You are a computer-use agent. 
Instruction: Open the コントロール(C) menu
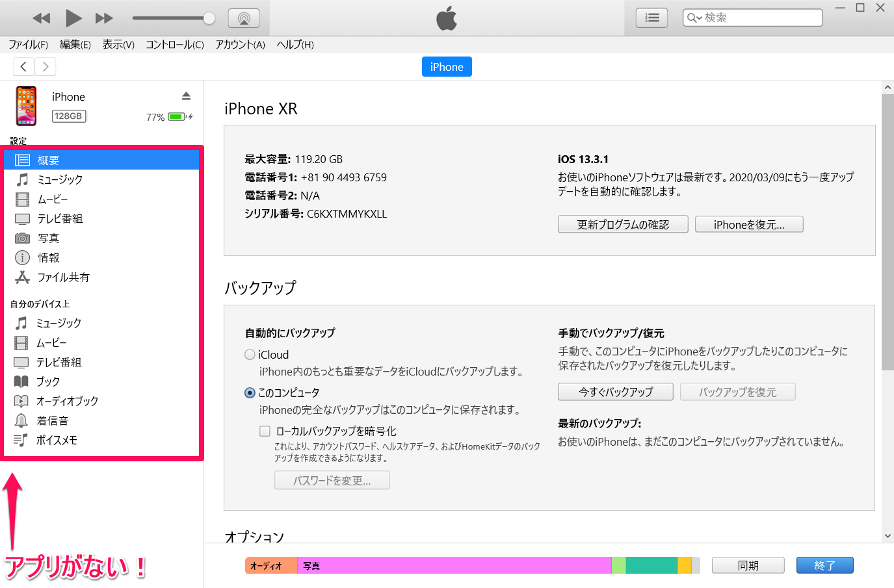[174, 45]
